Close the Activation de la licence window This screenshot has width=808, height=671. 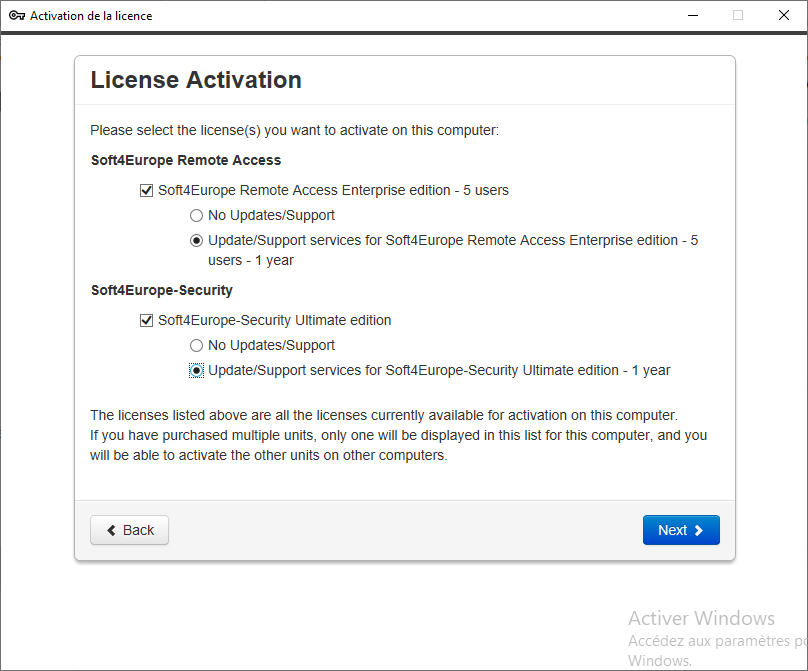(x=784, y=15)
